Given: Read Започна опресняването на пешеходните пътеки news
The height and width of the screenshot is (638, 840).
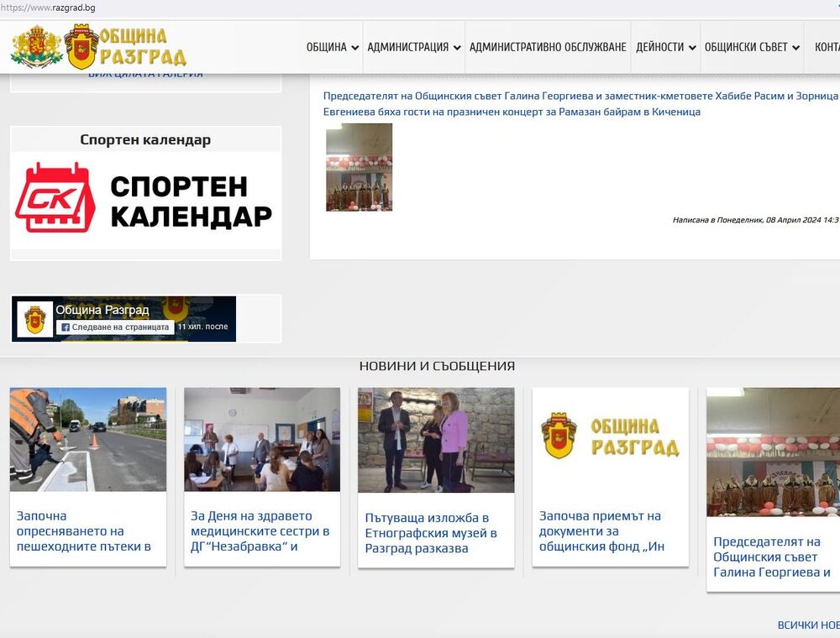Looking at the screenshot, I should click(83, 531).
